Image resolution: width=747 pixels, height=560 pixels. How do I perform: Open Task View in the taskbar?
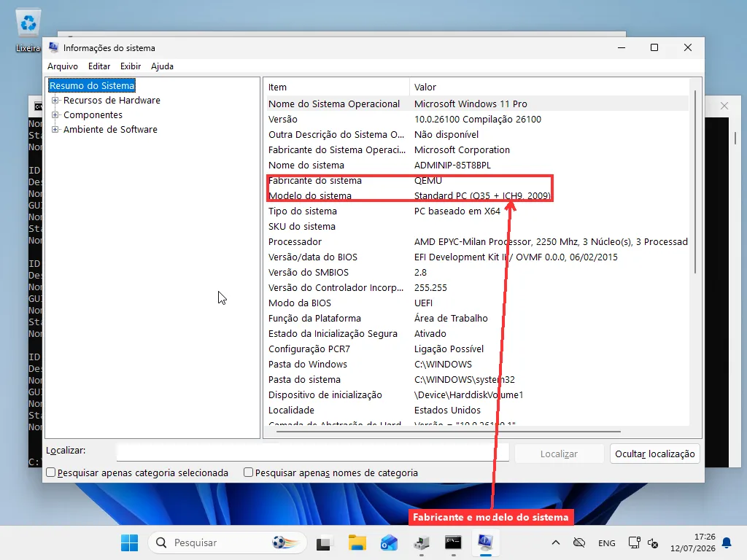pos(323,542)
